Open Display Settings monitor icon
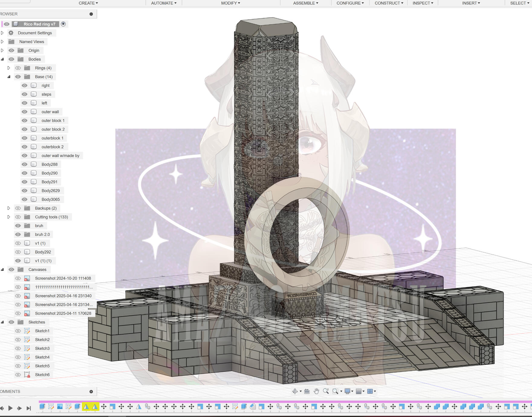Screen dimensions: 532x417 [347, 391]
